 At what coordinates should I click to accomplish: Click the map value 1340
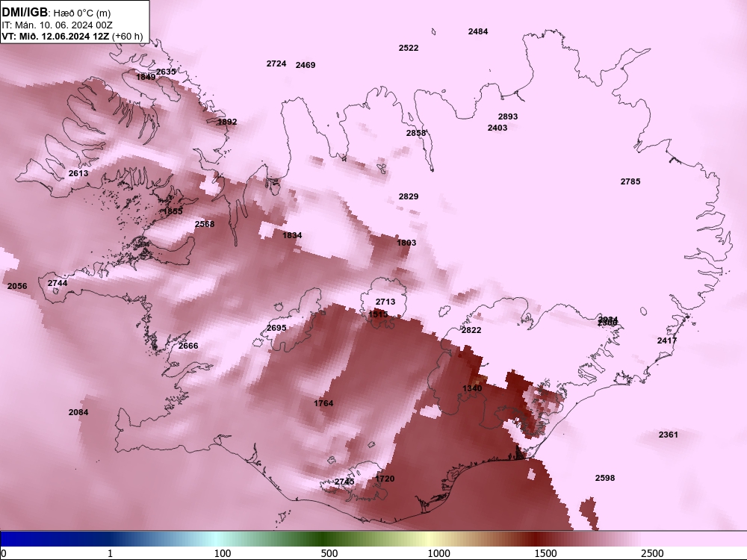point(472,388)
